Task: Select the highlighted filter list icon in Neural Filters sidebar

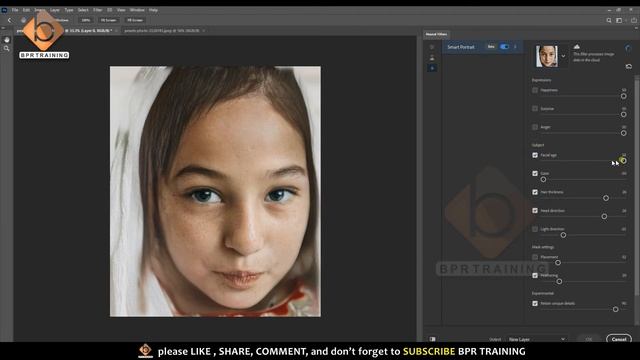Action: [432, 68]
